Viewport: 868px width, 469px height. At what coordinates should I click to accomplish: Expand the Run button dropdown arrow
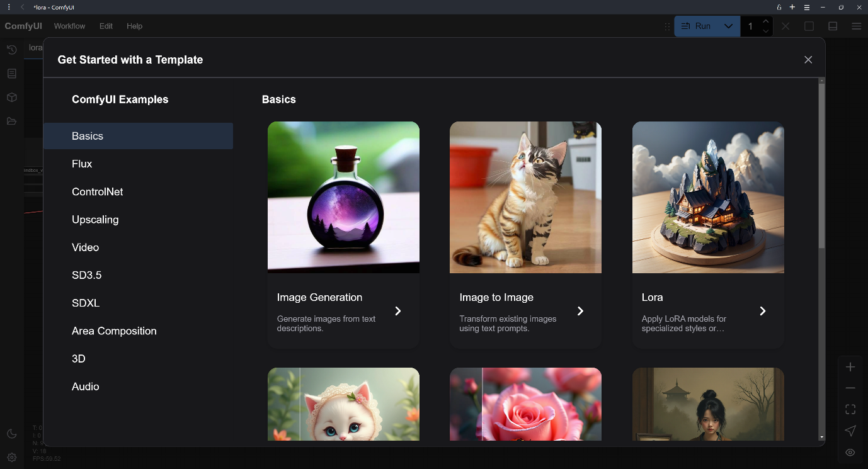click(729, 26)
